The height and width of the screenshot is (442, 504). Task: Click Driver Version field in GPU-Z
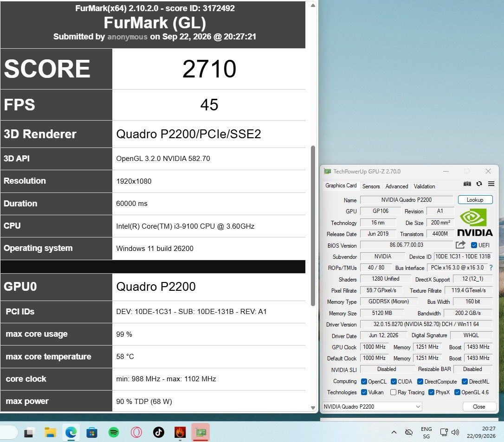pyautogui.click(x=426, y=324)
